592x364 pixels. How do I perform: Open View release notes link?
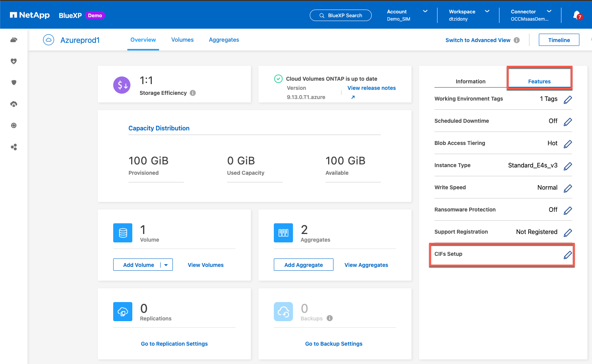click(x=371, y=88)
